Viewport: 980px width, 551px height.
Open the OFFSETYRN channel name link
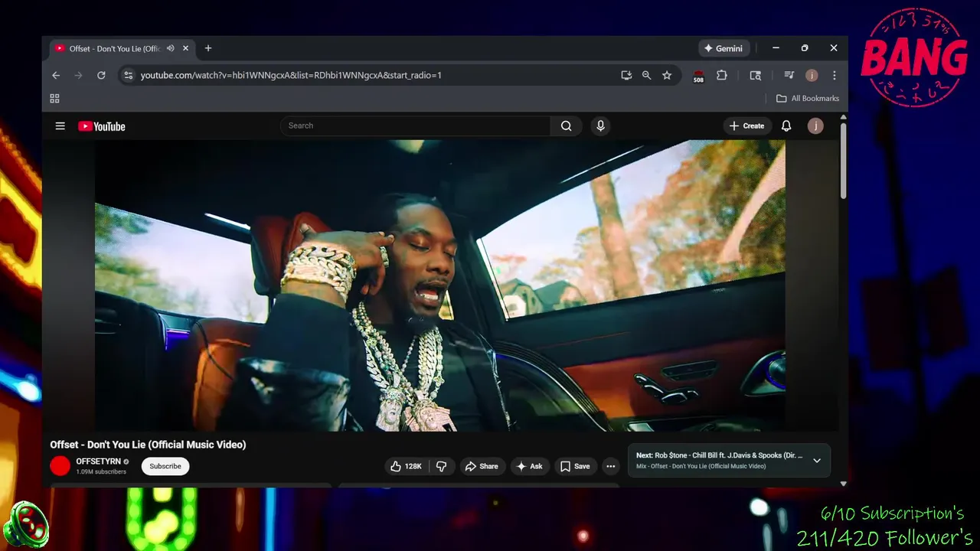coord(99,461)
